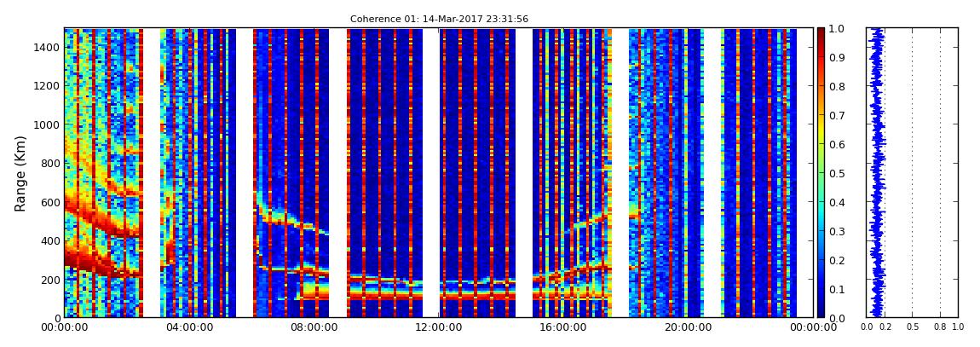Click the 0.8 colorbar tick label
Viewport: 980px width, 347px height.
tap(839, 87)
